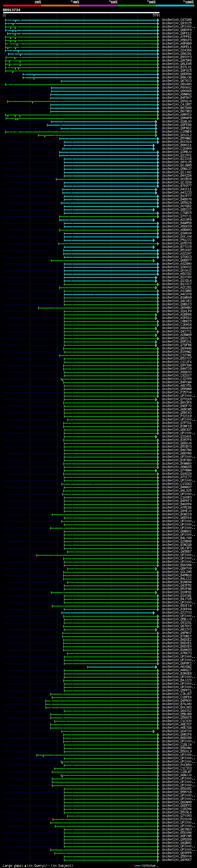Click the white query sequence ruler bar

pyautogui.click(x=81, y=12)
